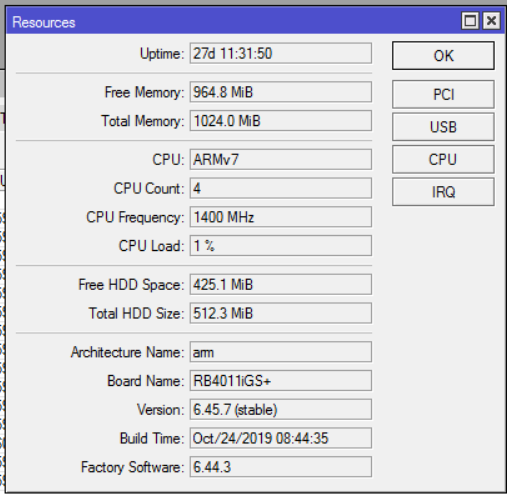The height and width of the screenshot is (499, 507).
Task: Confirm the dialog with the OK button
Action: point(443,56)
